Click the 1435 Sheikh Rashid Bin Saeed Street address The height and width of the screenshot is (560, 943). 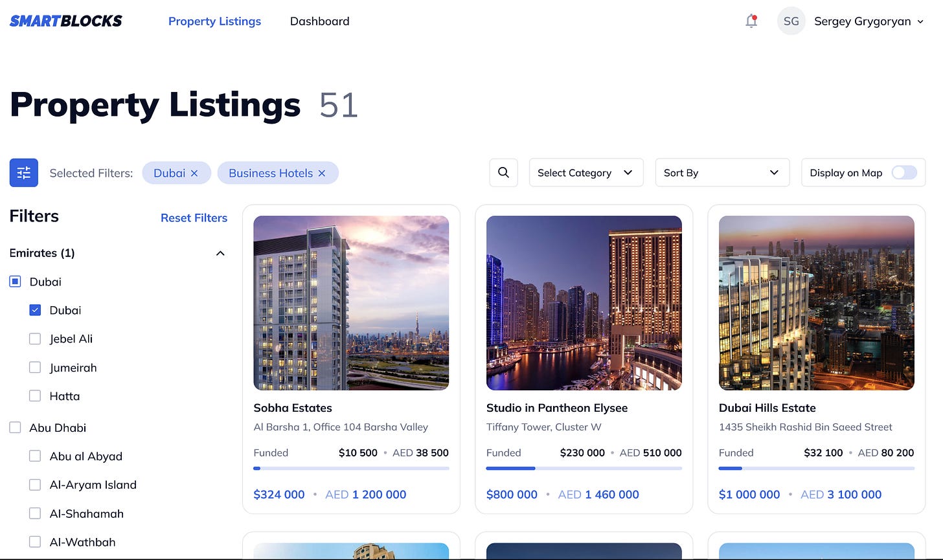point(805,427)
